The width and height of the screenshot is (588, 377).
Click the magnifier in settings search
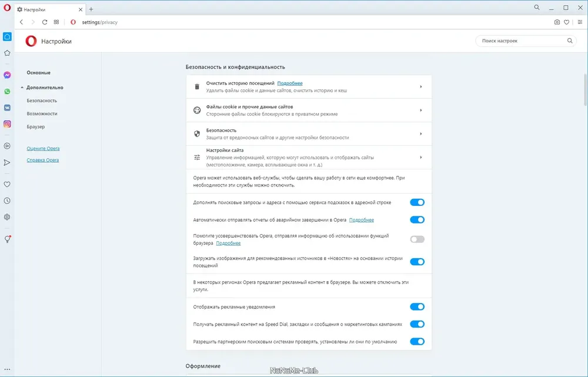pos(570,41)
